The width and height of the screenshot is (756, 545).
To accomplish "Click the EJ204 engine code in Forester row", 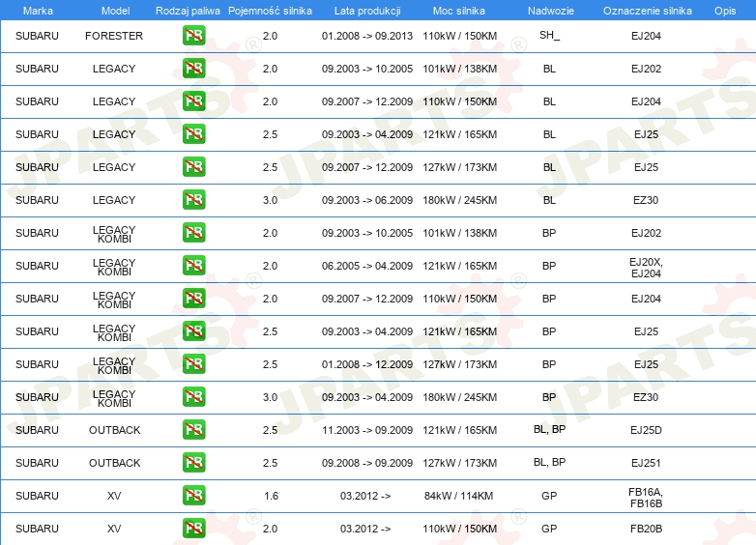I will [646, 36].
